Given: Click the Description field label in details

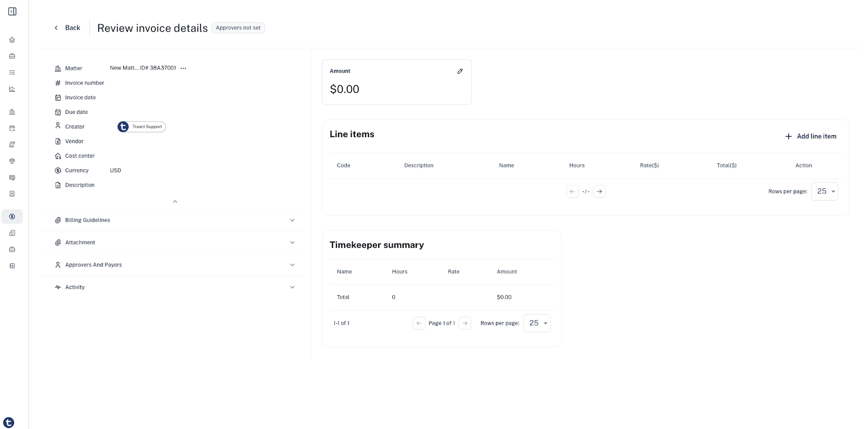Looking at the screenshot, I should [x=80, y=185].
